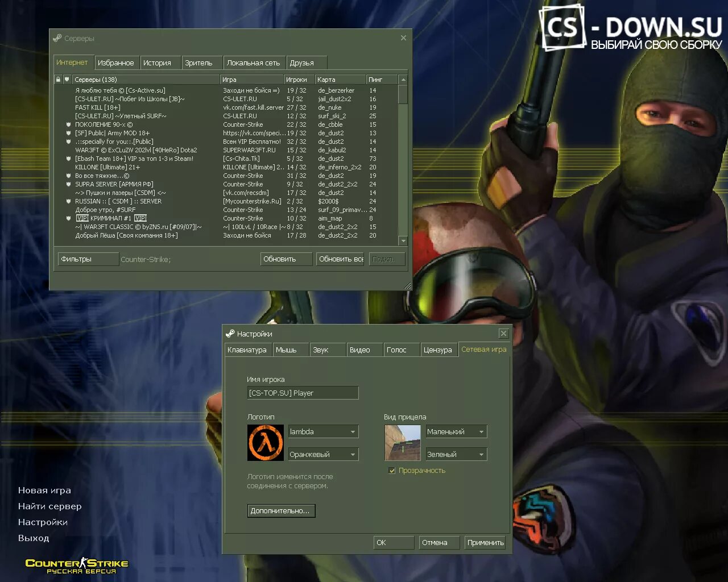Click the Имя игрока name field
Image resolution: width=728 pixels, height=582 pixels.
point(303,393)
